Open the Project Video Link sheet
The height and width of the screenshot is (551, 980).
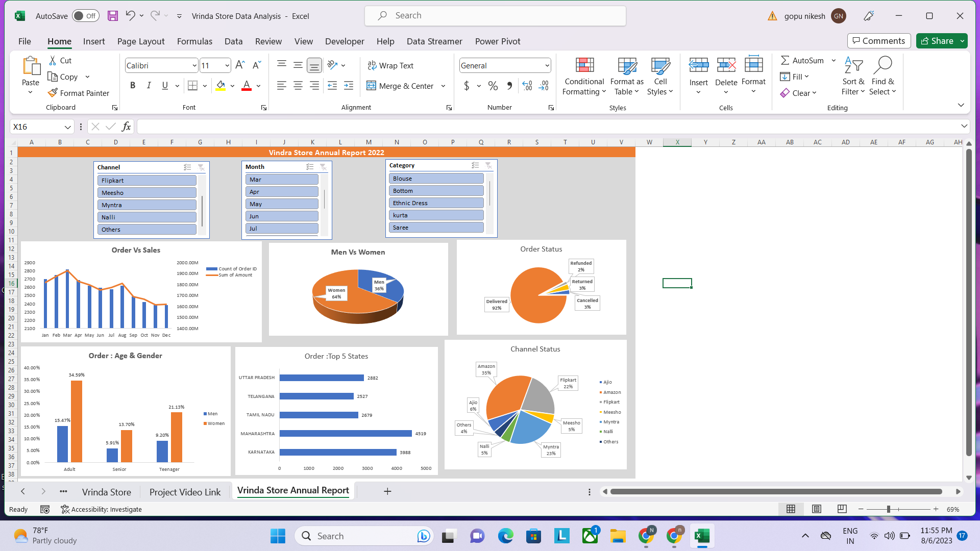(185, 492)
